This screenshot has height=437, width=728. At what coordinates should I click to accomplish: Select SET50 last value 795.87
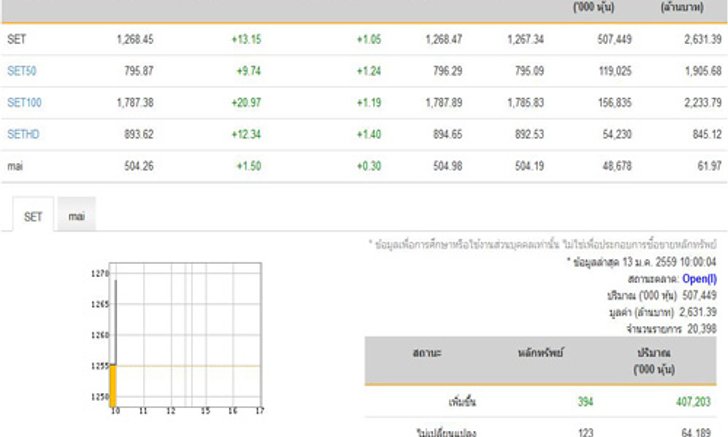(x=138, y=71)
